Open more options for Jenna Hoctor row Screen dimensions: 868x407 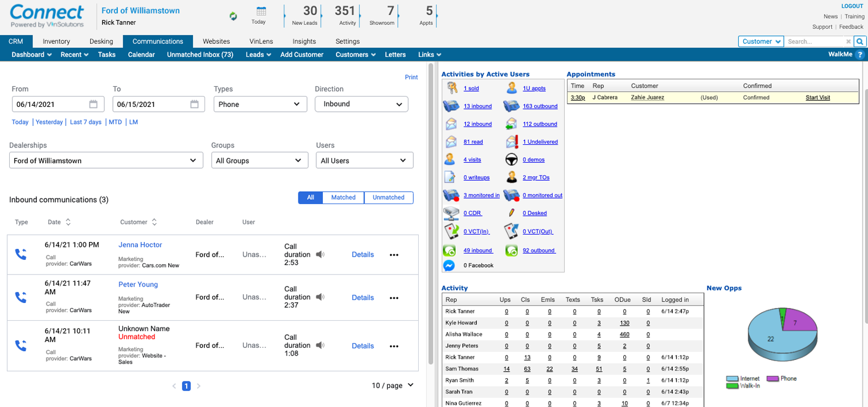[x=394, y=255]
